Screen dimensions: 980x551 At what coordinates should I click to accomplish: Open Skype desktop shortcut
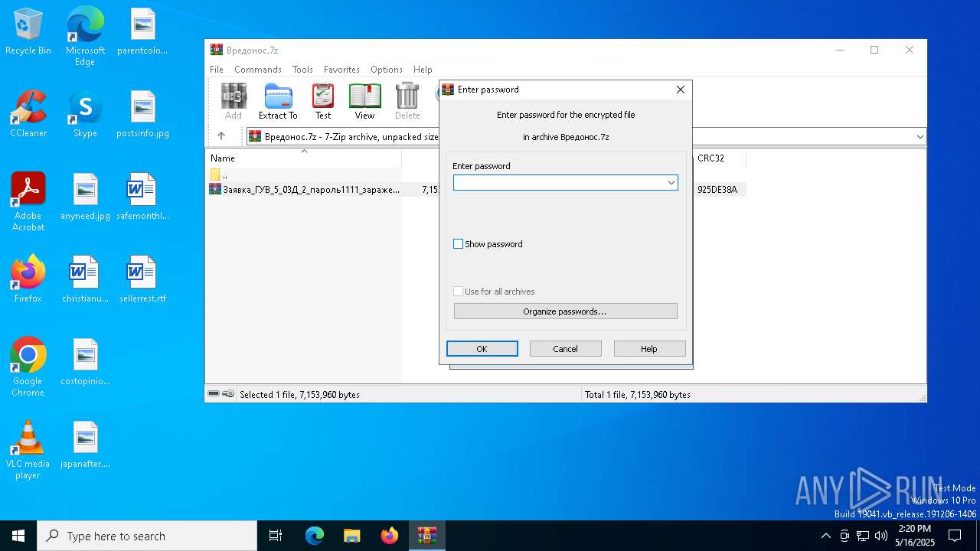pyautogui.click(x=85, y=114)
